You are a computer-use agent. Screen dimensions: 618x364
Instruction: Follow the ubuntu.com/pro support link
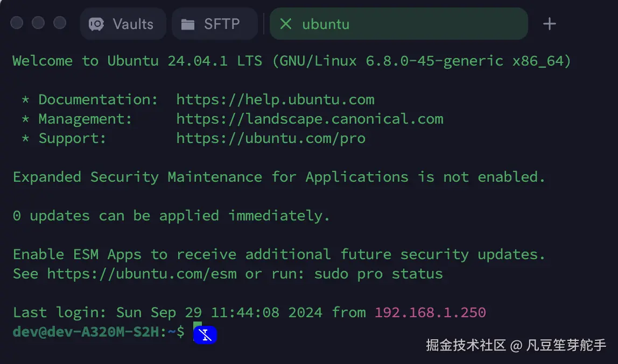[x=271, y=138]
